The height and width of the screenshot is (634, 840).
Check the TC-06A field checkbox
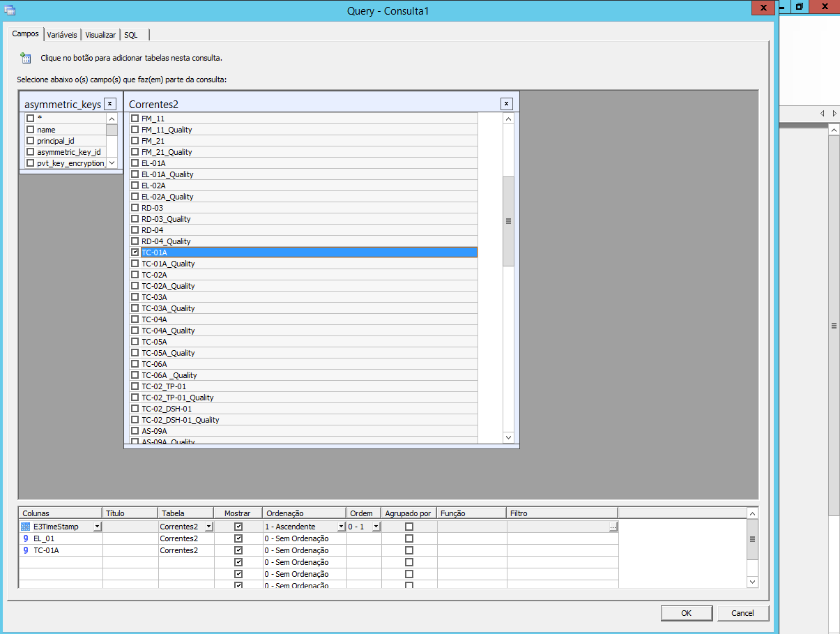tap(135, 364)
